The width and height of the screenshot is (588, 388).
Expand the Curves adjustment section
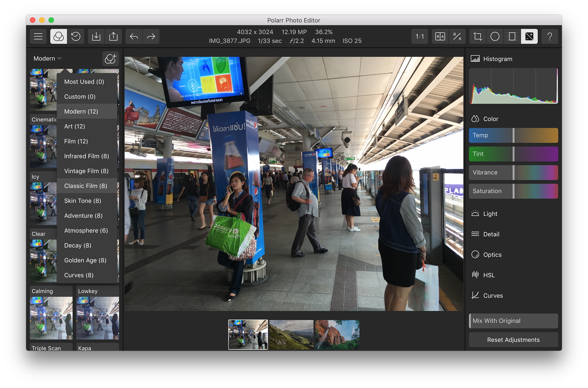pos(487,296)
